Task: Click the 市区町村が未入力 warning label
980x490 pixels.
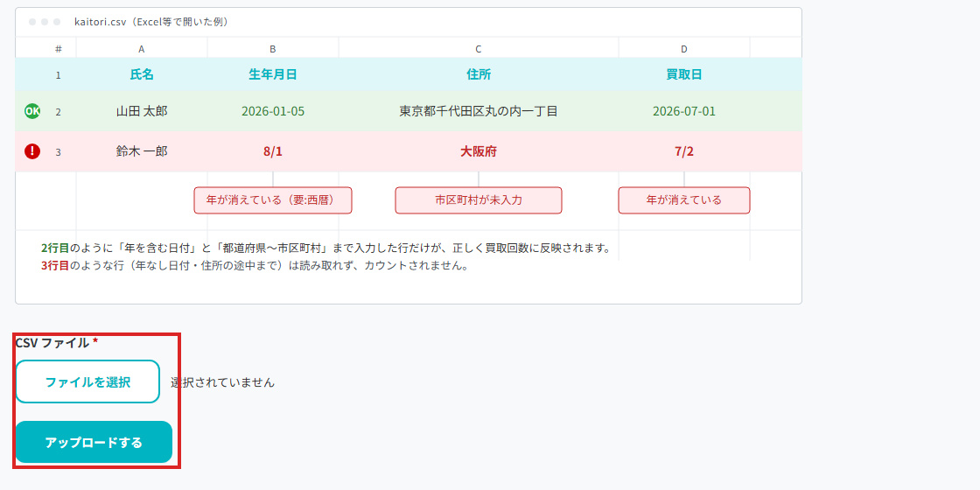Action: [479, 200]
